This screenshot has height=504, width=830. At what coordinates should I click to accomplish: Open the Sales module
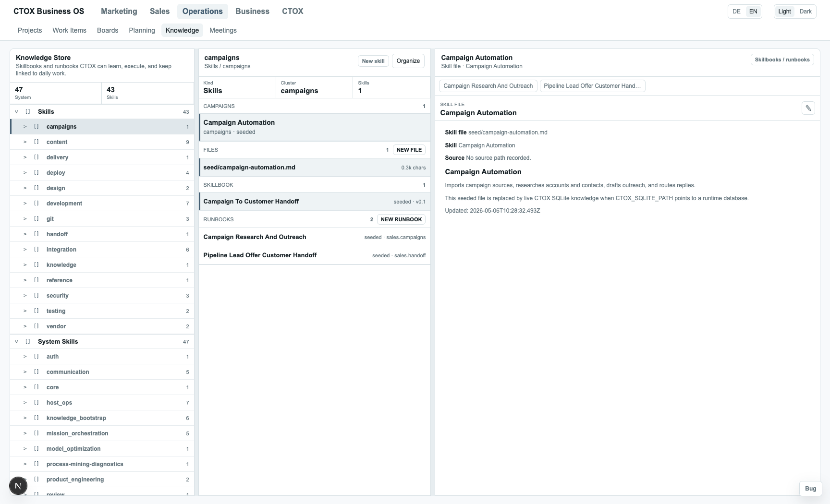159,12
